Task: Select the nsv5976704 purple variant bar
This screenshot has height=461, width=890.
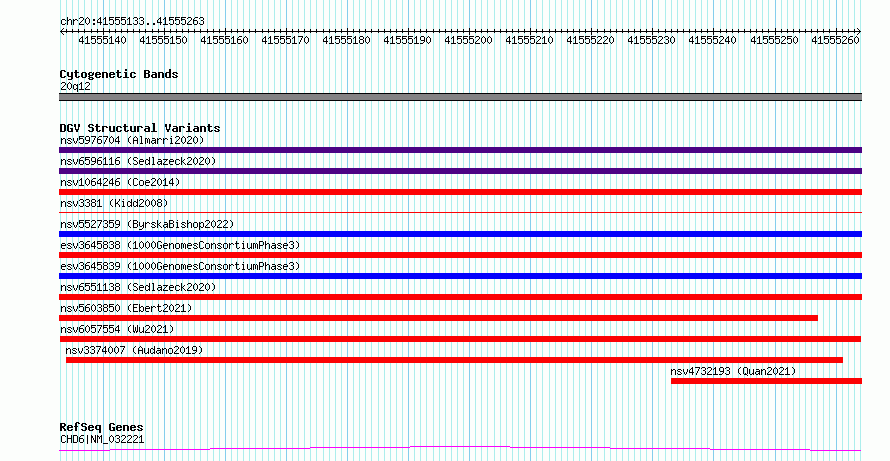Action: tap(460, 150)
